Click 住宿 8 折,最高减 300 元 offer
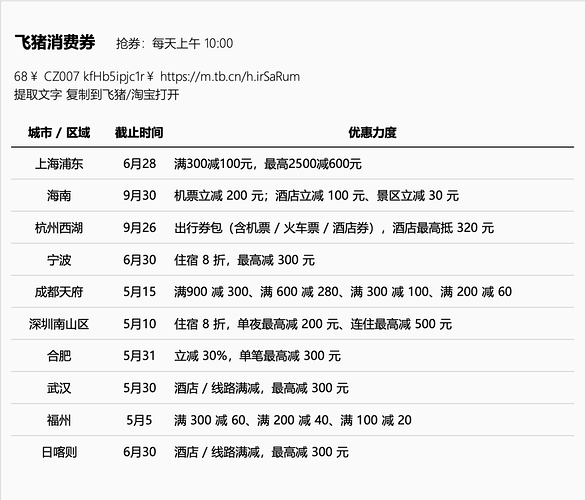 point(244,260)
